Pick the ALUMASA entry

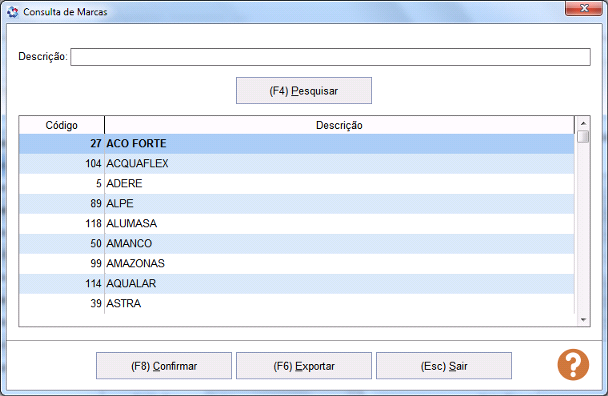pyautogui.click(x=297, y=223)
